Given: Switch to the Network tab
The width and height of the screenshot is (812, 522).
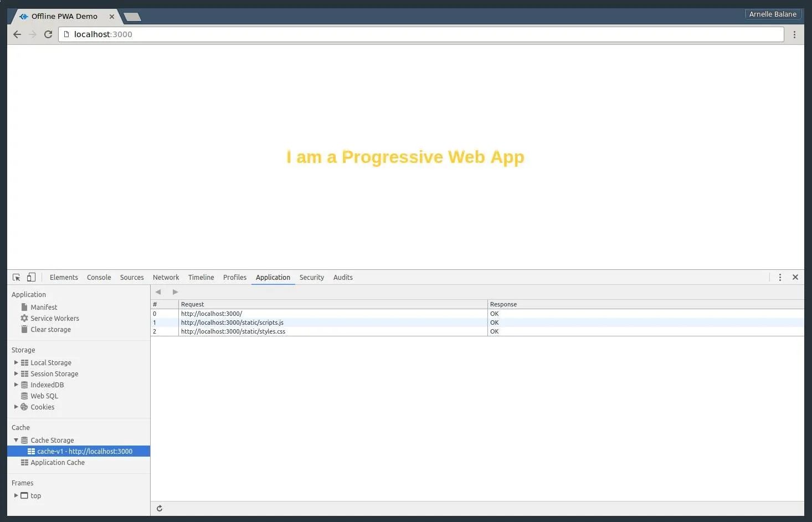Looking at the screenshot, I should tap(166, 277).
